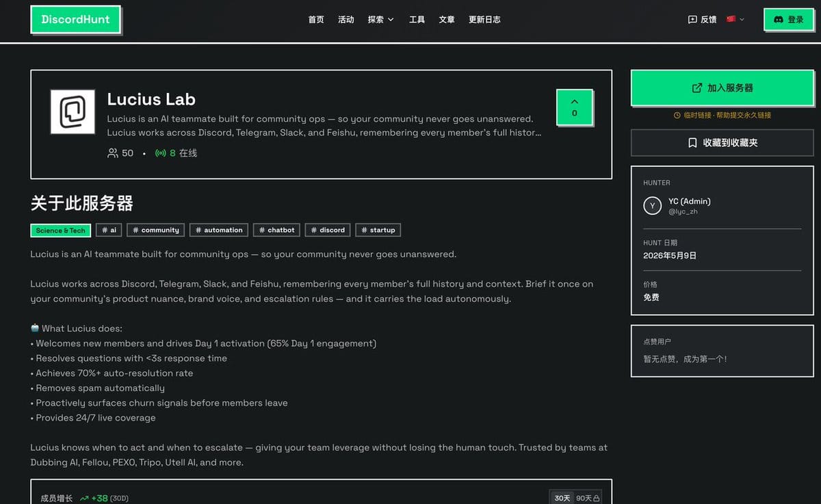Select the Science & Tech category tag
Screen dimensions: 821x504
pos(61,230)
